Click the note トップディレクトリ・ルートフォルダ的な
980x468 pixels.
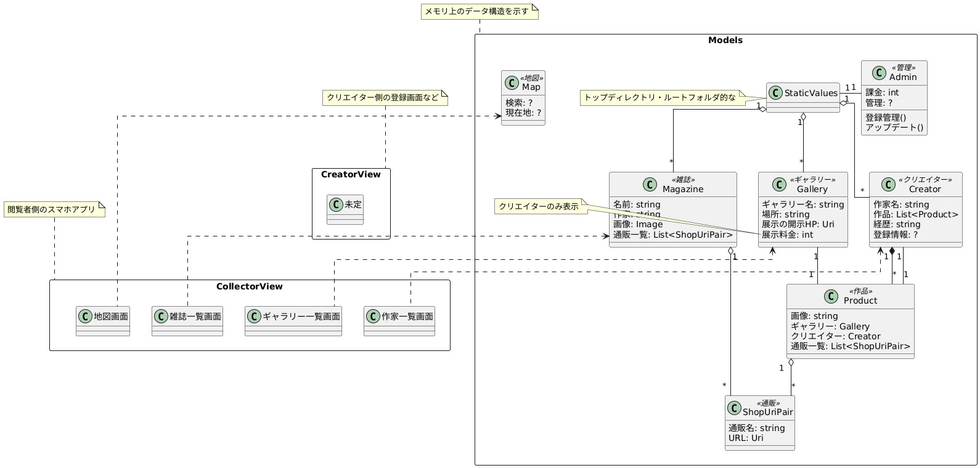click(x=663, y=97)
